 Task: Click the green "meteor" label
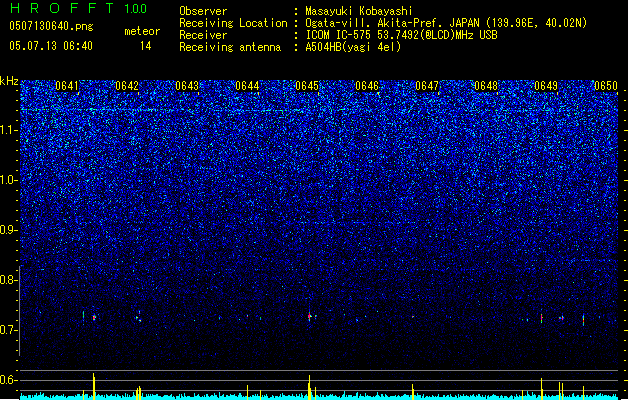142,31
